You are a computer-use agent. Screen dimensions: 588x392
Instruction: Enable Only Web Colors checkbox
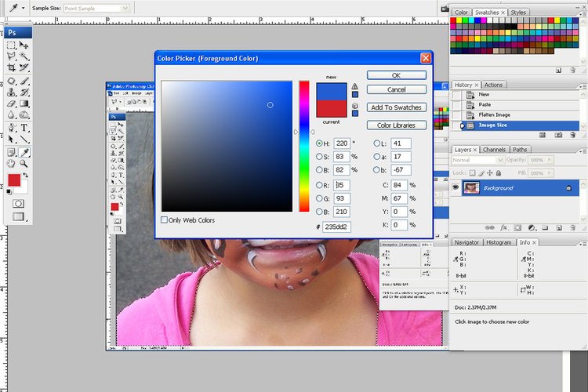165,220
